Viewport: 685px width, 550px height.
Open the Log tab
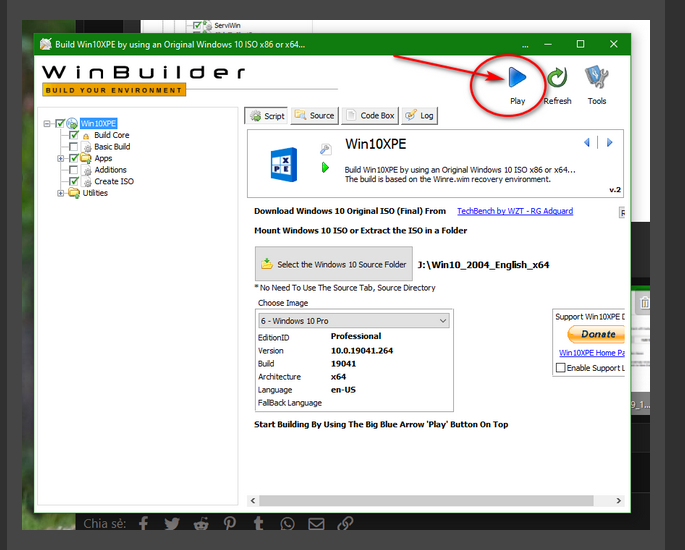(419, 116)
